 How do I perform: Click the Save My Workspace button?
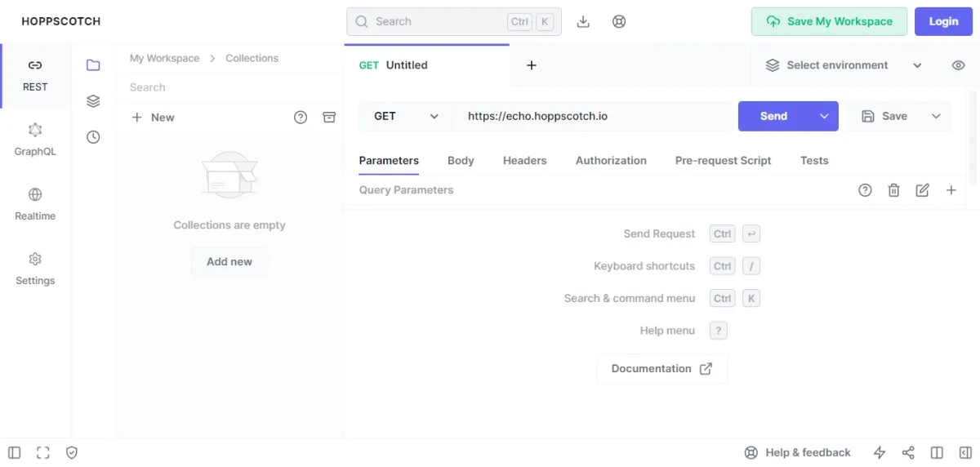(x=829, y=22)
